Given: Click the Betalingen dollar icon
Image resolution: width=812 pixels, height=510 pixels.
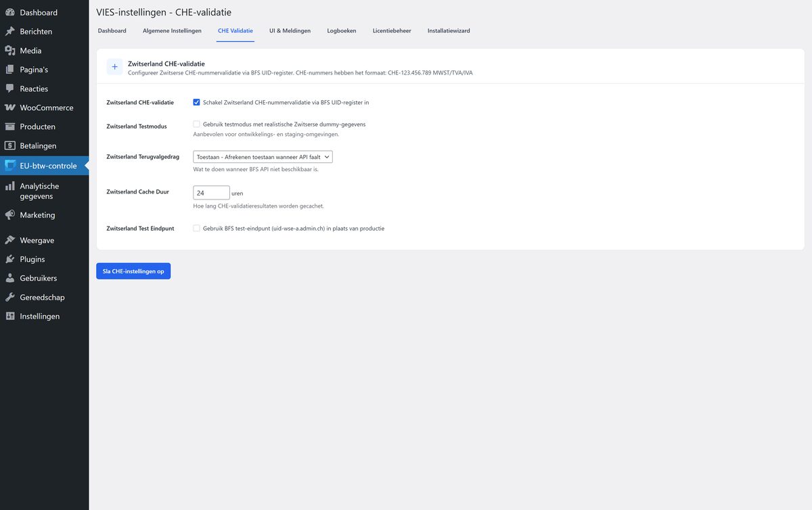Looking at the screenshot, I should point(10,145).
